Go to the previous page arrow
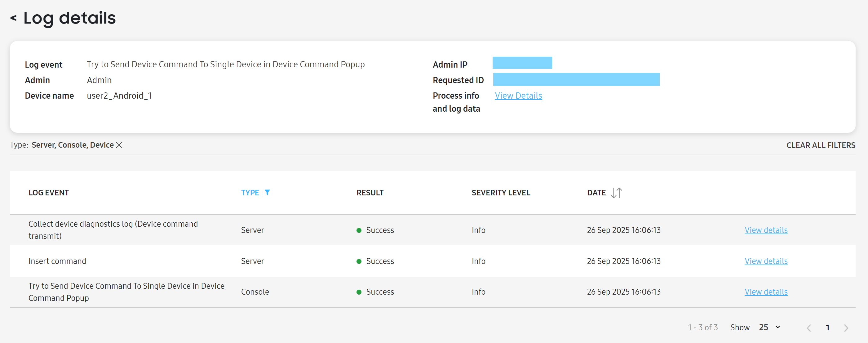This screenshot has height=343, width=868. coord(809,327)
